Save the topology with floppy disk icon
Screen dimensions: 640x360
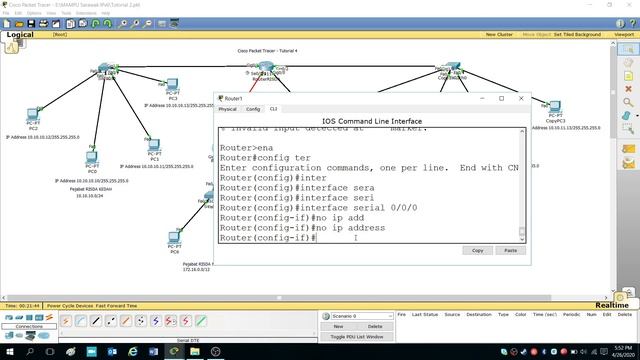(31, 24)
